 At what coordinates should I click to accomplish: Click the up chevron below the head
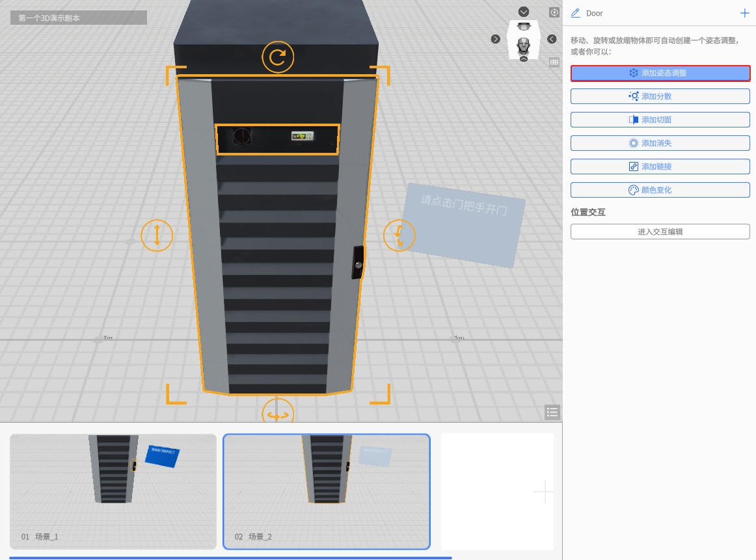coord(524,59)
